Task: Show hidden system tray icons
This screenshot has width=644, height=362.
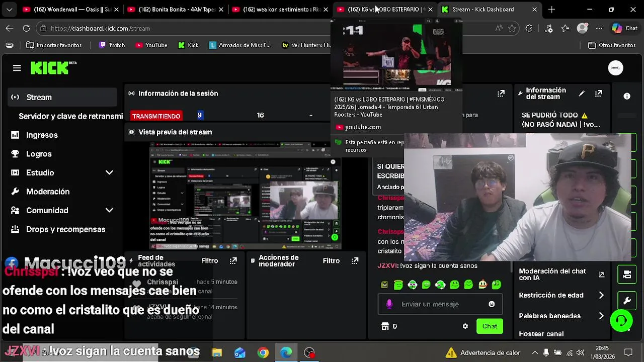Action: coord(535,353)
